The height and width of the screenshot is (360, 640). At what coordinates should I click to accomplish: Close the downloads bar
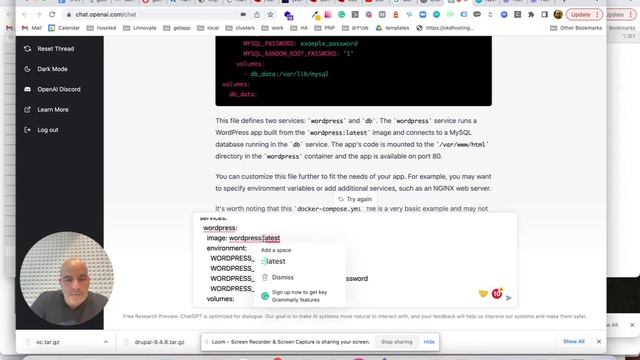[x=599, y=341]
